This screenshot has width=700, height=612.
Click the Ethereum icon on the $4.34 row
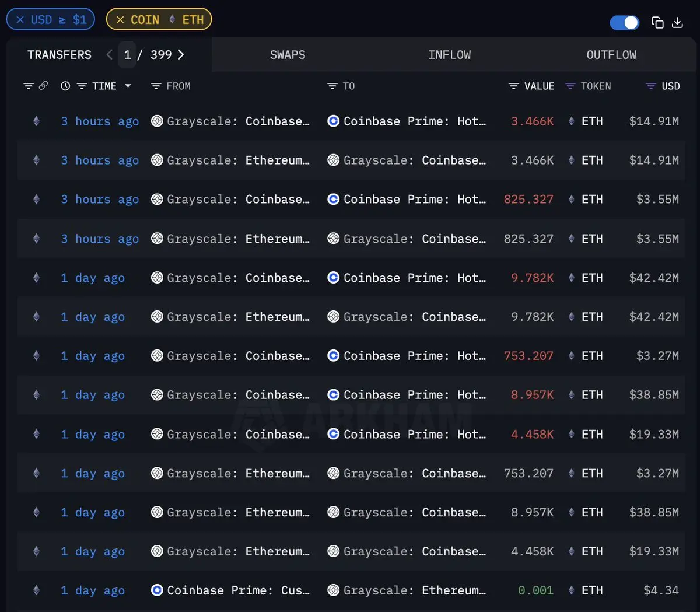coord(36,590)
